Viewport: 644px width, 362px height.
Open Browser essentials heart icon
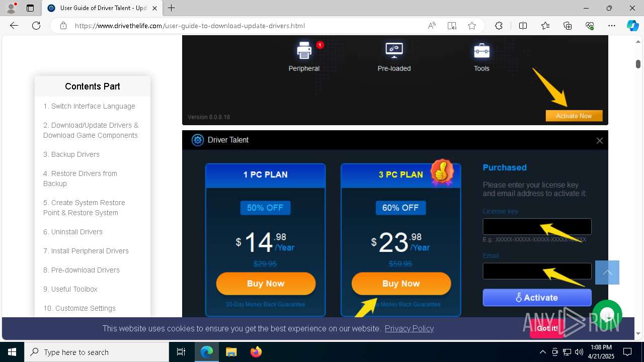(x=590, y=26)
